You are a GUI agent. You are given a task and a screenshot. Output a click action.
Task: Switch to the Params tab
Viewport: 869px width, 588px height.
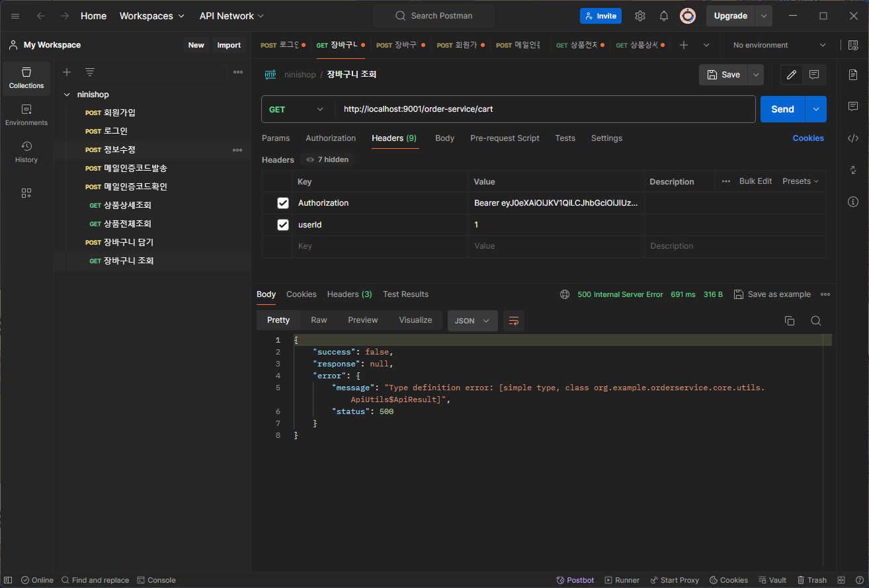coord(276,138)
